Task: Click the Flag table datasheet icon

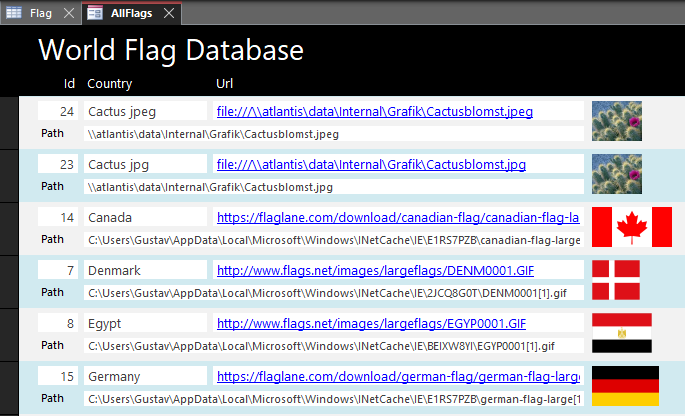Action: [14, 13]
